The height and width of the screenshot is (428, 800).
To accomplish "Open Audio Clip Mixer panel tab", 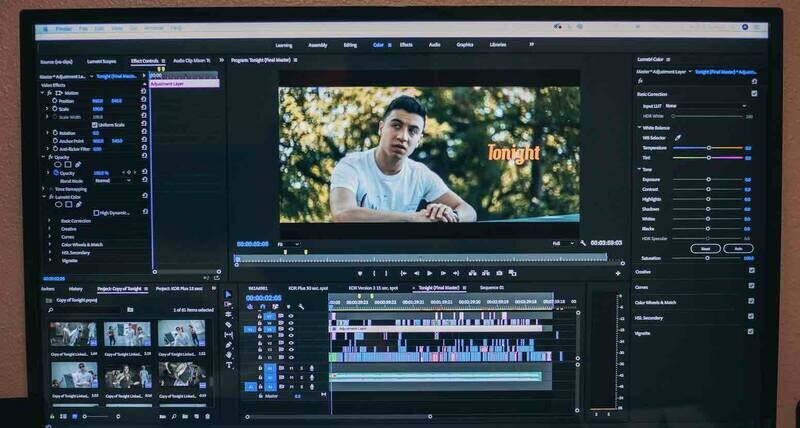I will pos(191,61).
